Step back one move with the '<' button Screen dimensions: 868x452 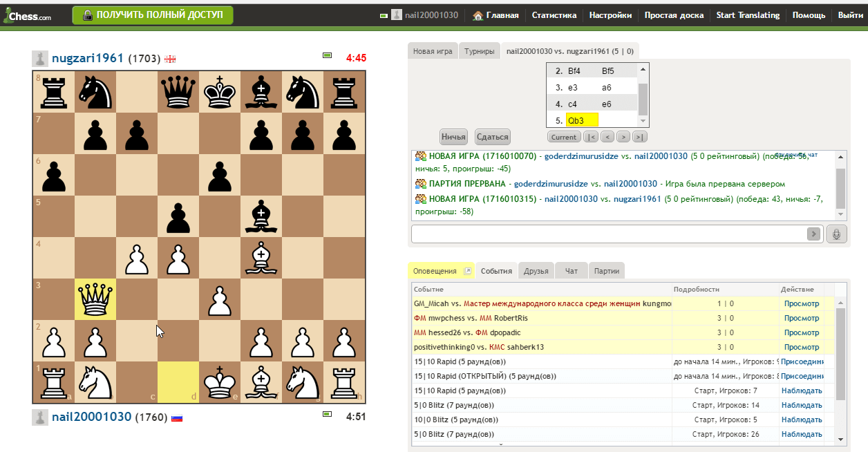(x=607, y=137)
